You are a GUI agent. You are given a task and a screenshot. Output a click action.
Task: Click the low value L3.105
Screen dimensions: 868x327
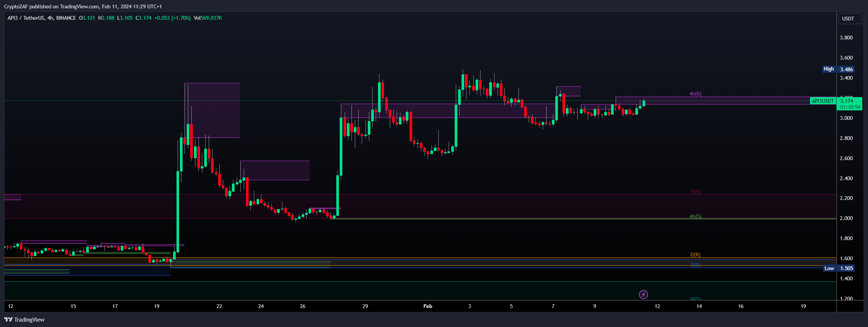point(124,18)
